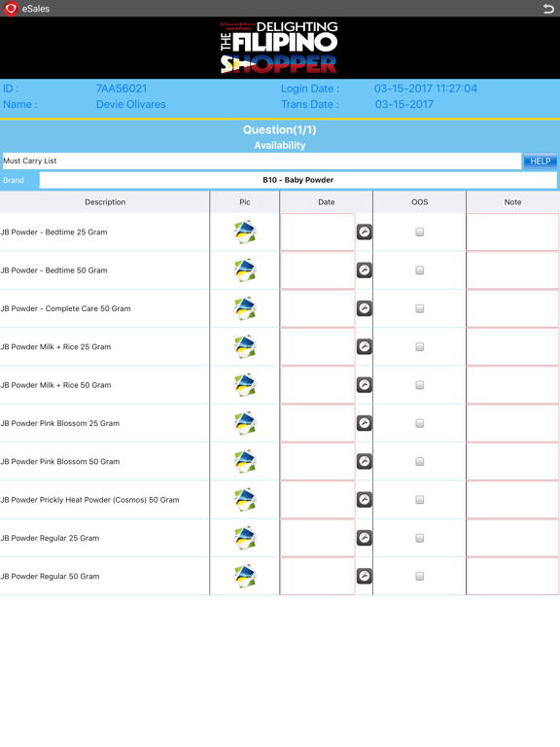Click the Note field for Regular 25 Gram
560x747 pixels.
[512, 538]
